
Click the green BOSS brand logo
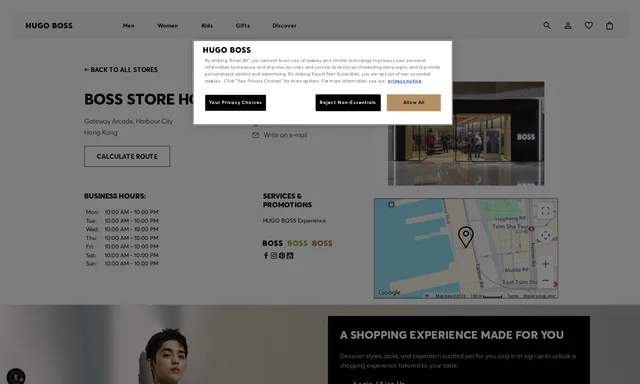click(x=298, y=243)
